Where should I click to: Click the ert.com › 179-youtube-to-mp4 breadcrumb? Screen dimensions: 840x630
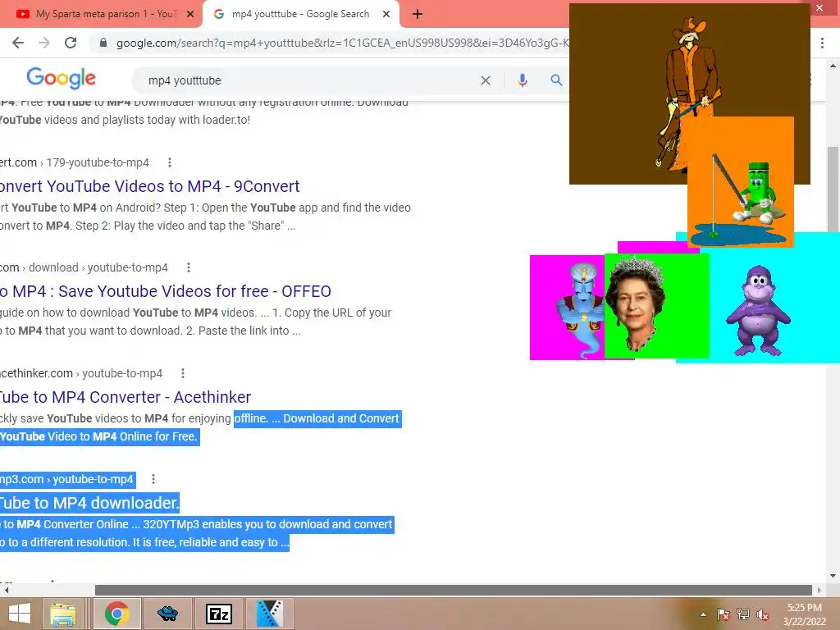pos(75,162)
